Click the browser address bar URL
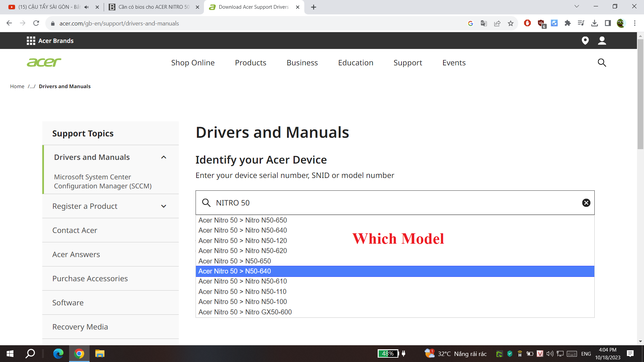Viewport: 644px width, 362px height. 119,23
